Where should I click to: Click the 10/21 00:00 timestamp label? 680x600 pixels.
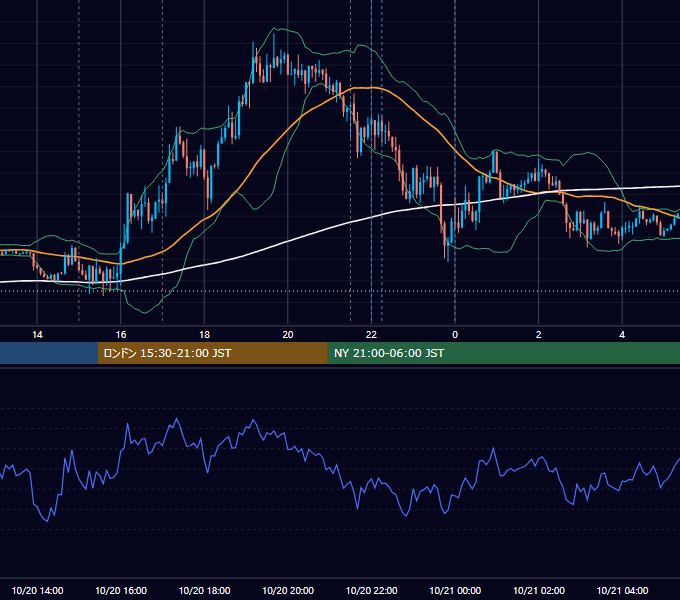click(455, 590)
